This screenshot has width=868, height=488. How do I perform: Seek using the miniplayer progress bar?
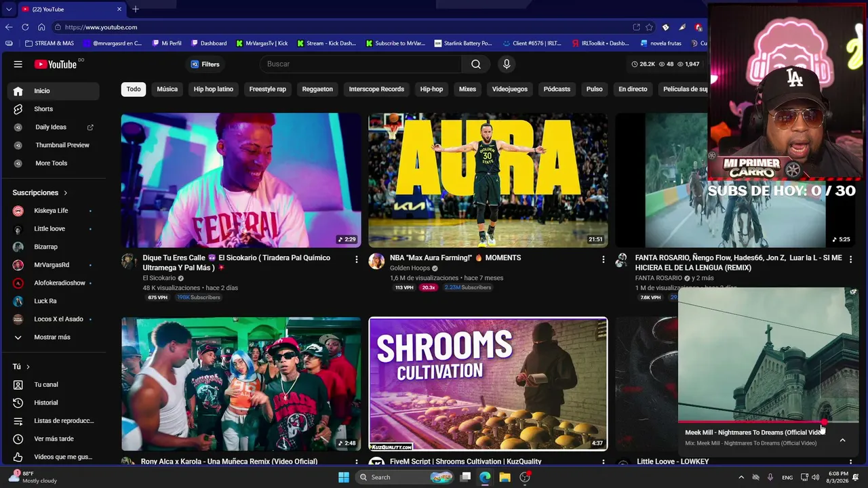tap(768, 422)
